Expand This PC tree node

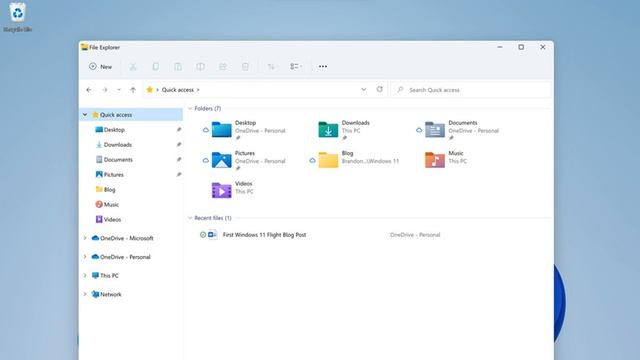(x=85, y=276)
